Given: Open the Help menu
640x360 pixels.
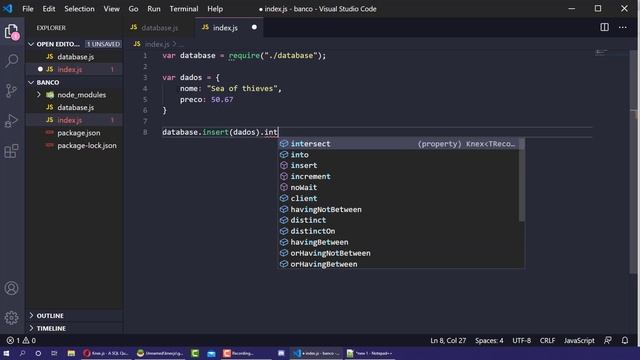Looking at the screenshot, I should pyautogui.click(x=215, y=9).
